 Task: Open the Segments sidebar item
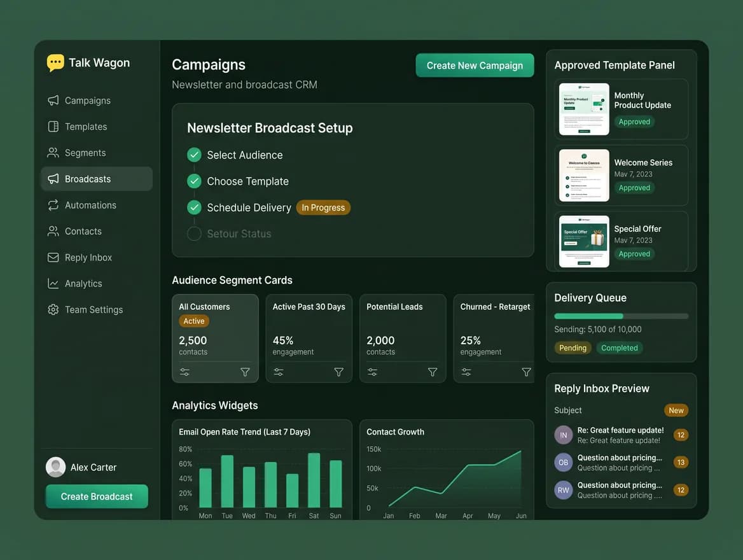click(97, 153)
